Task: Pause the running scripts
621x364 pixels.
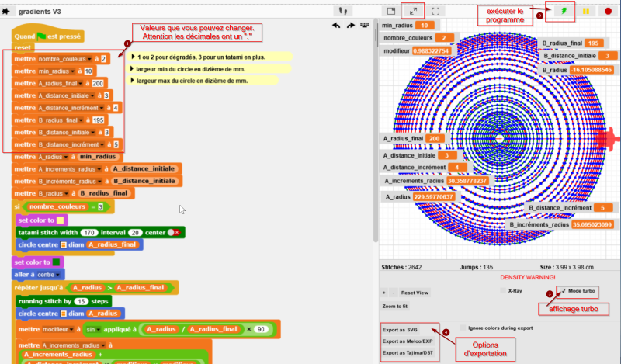Action: [x=586, y=11]
